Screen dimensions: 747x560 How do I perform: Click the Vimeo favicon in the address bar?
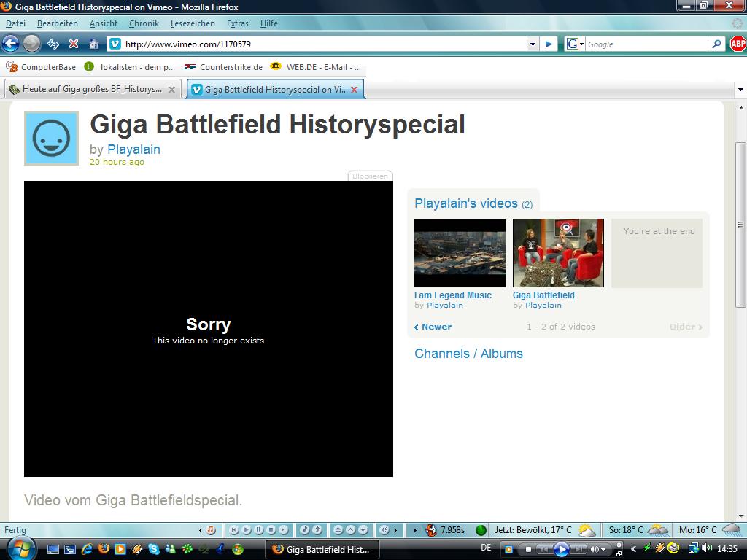(x=115, y=44)
